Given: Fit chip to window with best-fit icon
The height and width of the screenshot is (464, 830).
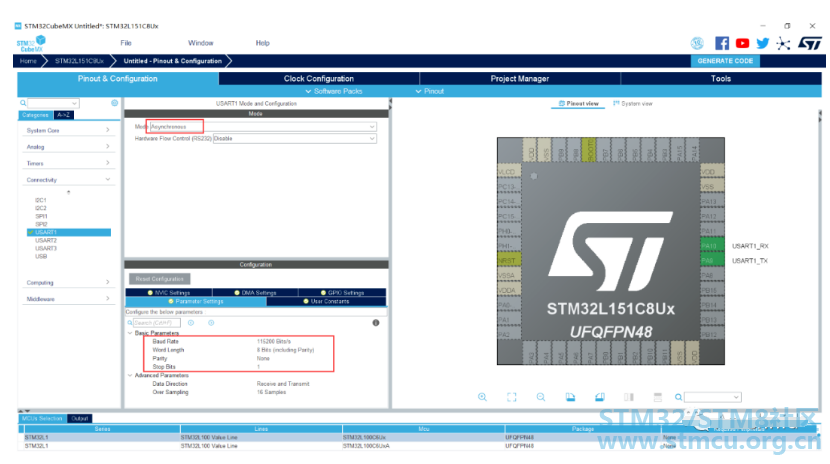Looking at the screenshot, I should pos(511,397).
